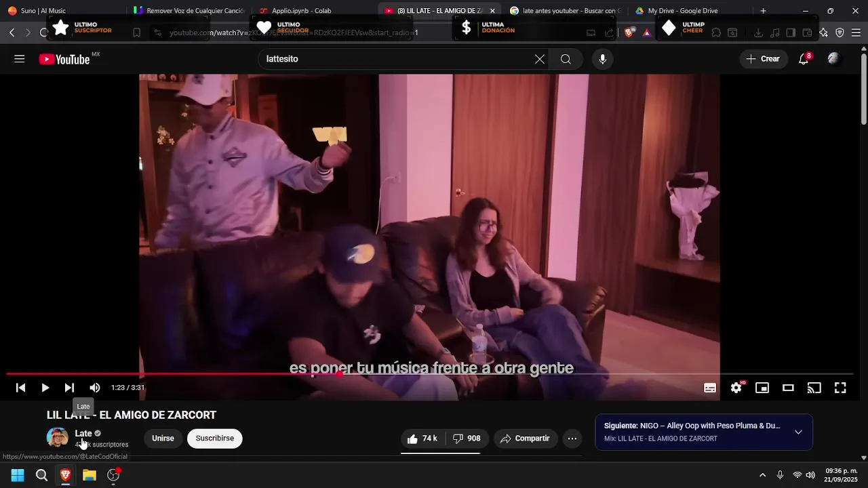This screenshot has height=488, width=868.
Task: Like the video with 74 k likes
Action: click(x=422, y=439)
